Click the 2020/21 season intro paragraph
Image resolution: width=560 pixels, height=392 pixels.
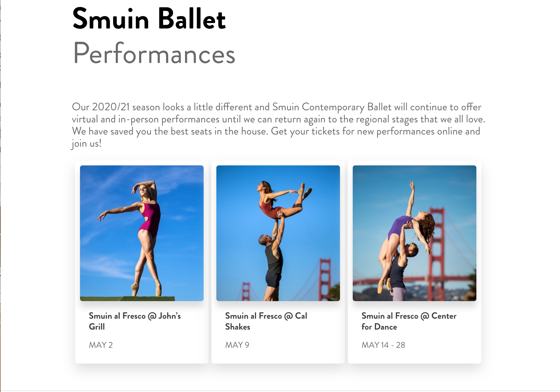click(x=278, y=125)
